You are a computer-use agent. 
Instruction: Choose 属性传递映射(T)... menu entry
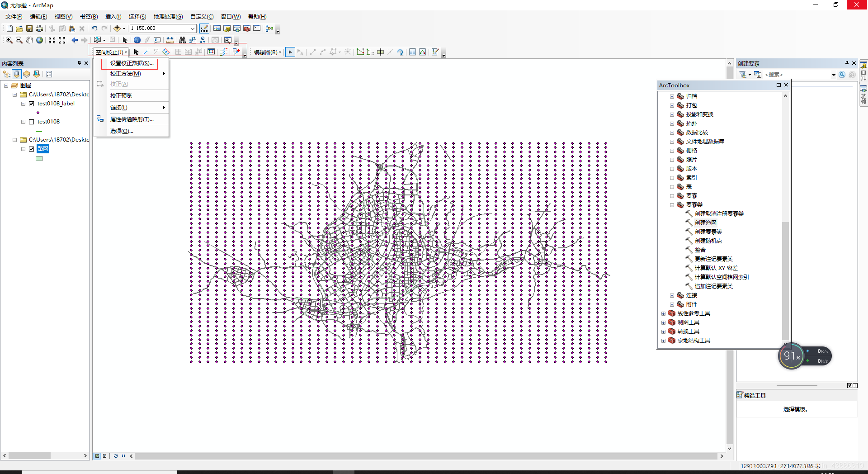click(131, 119)
